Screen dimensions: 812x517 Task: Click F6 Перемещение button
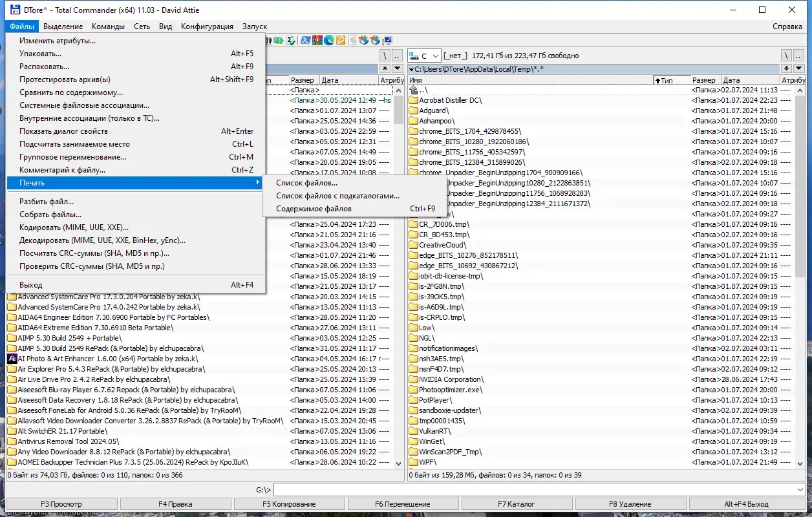403,504
